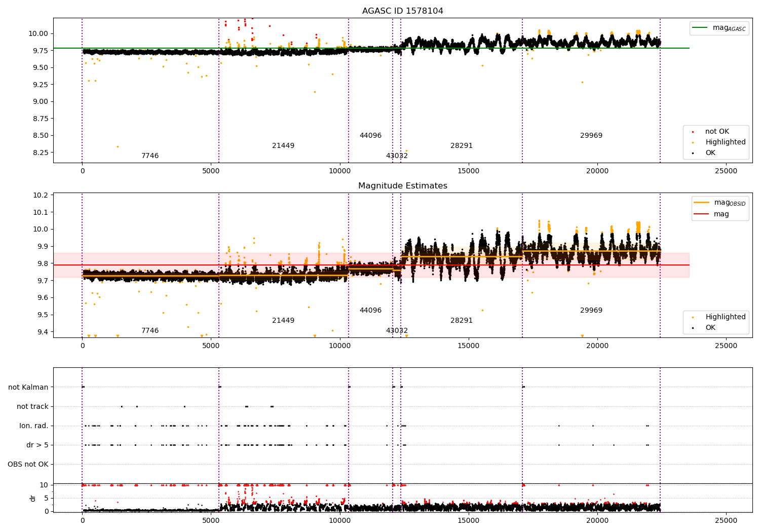Click the 9.00 y-axis tick label
This screenshot has width=760, height=532.
41,102
